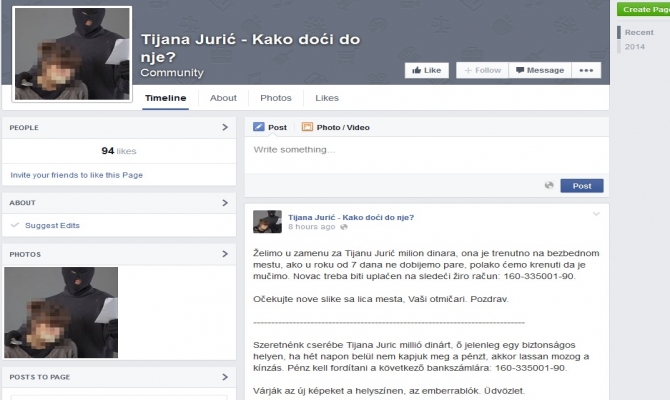Screen dimensions: 670x400
Task: Click the Suggest Edits link
Action: (x=52, y=225)
